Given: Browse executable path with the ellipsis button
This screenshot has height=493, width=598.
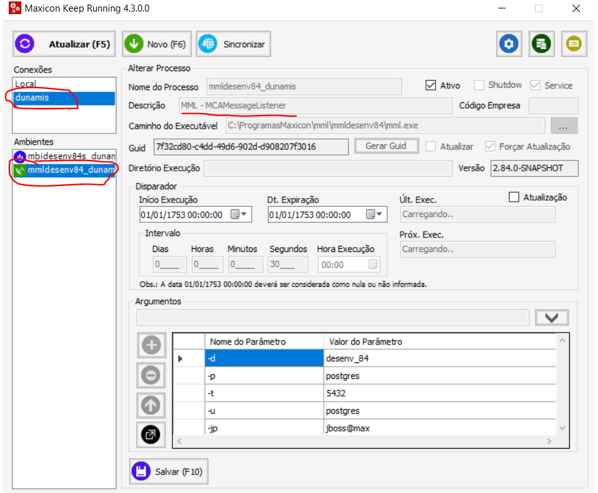Looking at the screenshot, I should pos(564,126).
